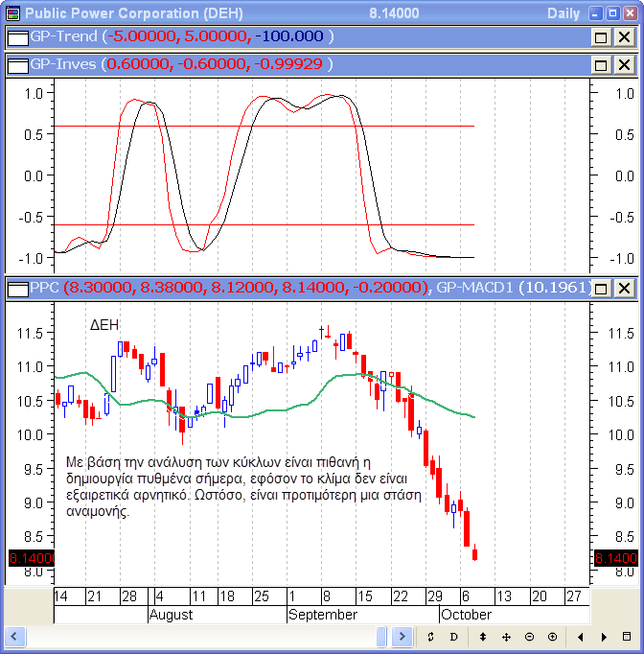The image size is (644, 654).
Task: Click the rightmost window layout icon in toolbar
Action: (627, 637)
